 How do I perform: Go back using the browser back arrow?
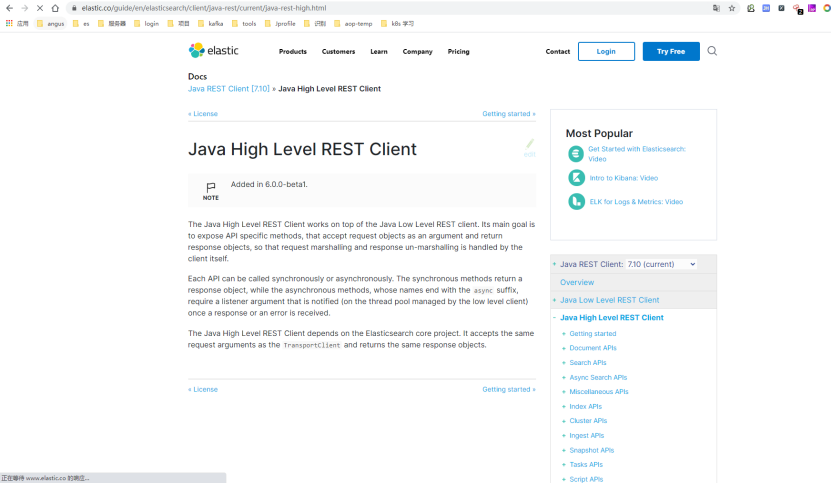coord(10,8)
